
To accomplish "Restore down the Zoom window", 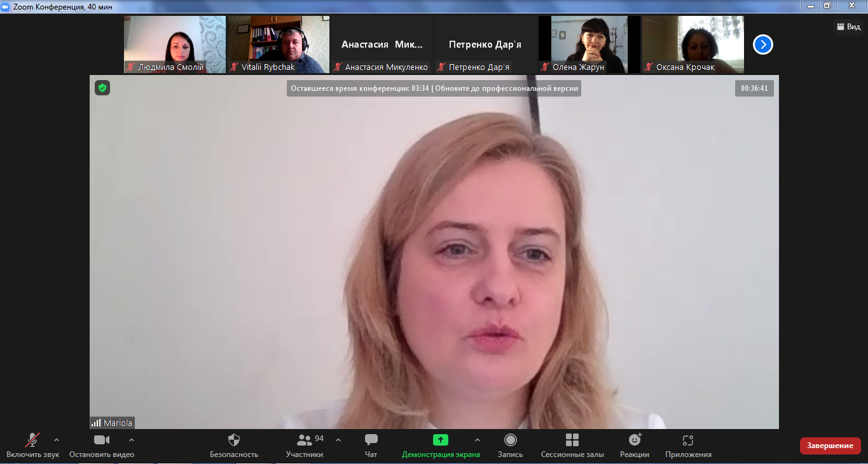I will 827,5.
